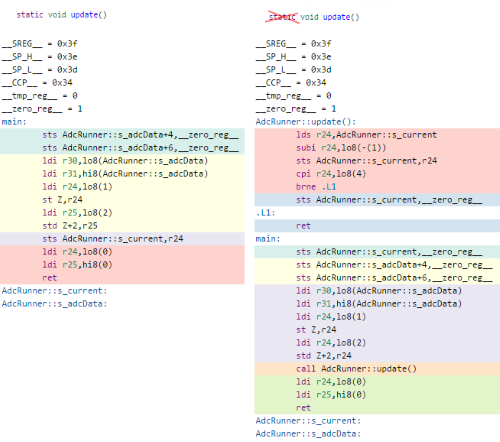Click the left "static void update()" heading
Screen dimensions: 500x442
[x=62, y=15]
